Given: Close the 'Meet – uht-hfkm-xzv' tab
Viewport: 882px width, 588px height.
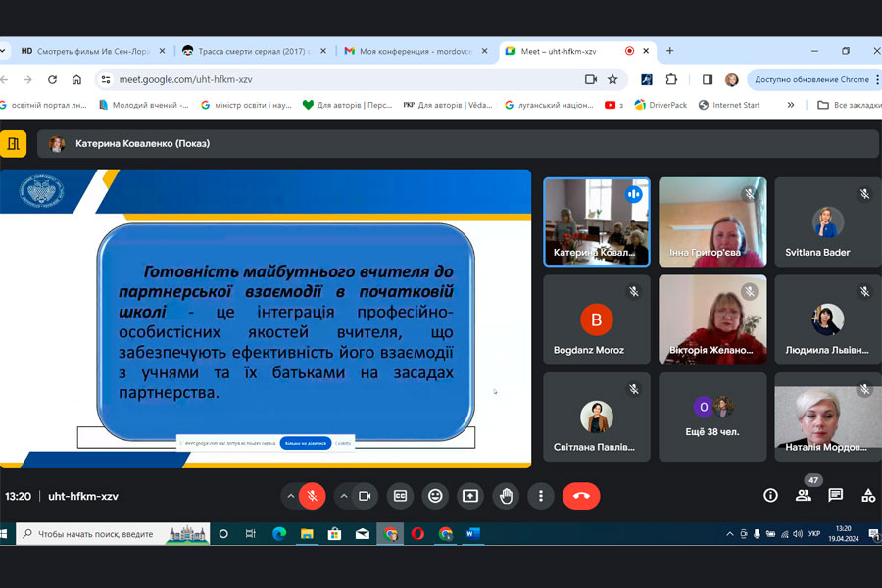Looking at the screenshot, I should (x=646, y=51).
